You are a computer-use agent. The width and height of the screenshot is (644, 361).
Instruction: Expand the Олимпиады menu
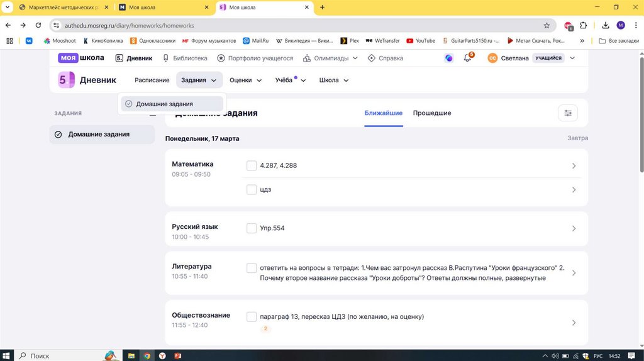(330, 58)
